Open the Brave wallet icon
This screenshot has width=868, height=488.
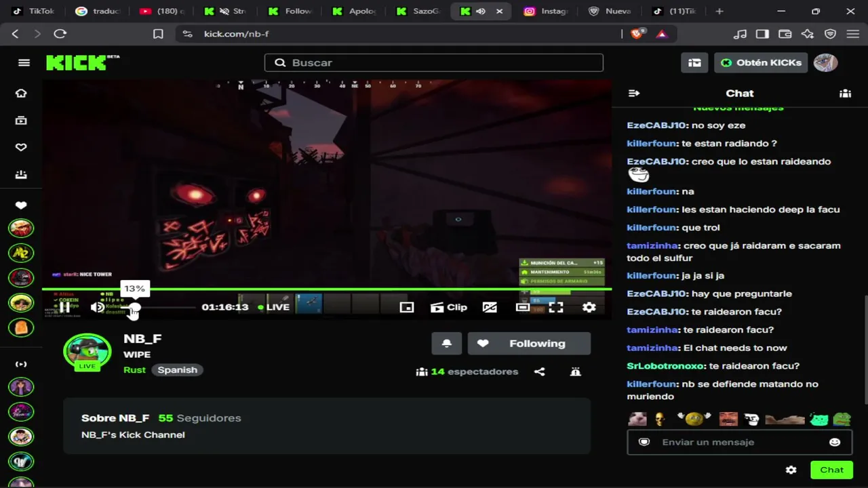(x=785, y=34)
